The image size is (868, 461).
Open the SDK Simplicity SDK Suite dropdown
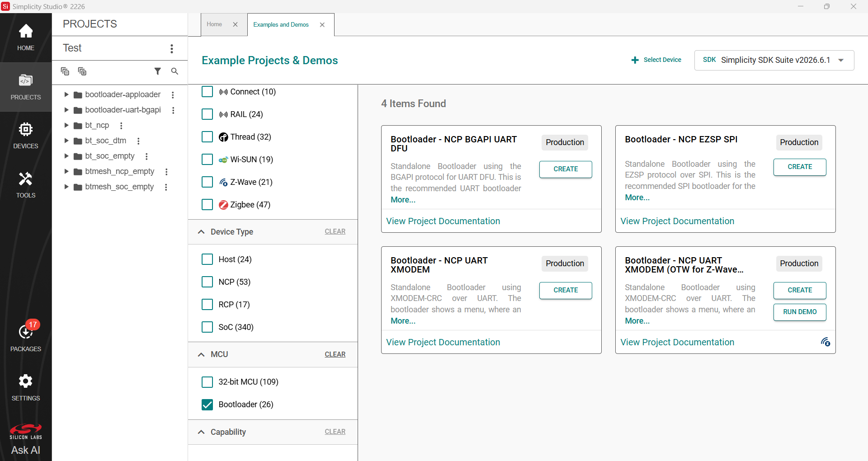tap(774, 60)
